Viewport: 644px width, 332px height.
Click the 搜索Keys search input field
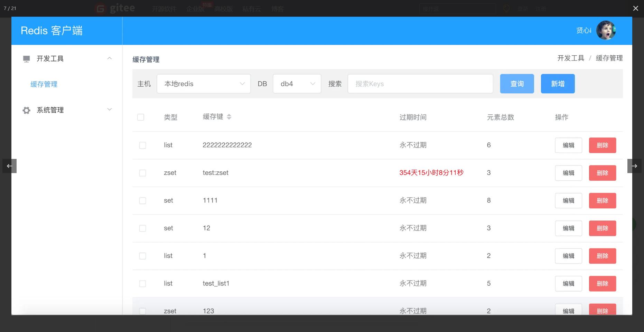[420, 84]
